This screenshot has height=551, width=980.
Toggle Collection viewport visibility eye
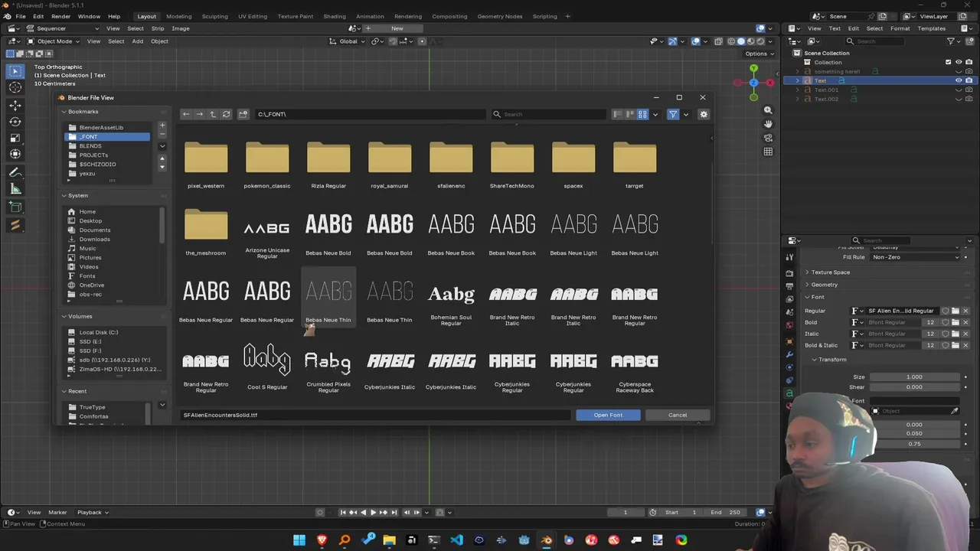pyautogui.click(x=958, y=62)
